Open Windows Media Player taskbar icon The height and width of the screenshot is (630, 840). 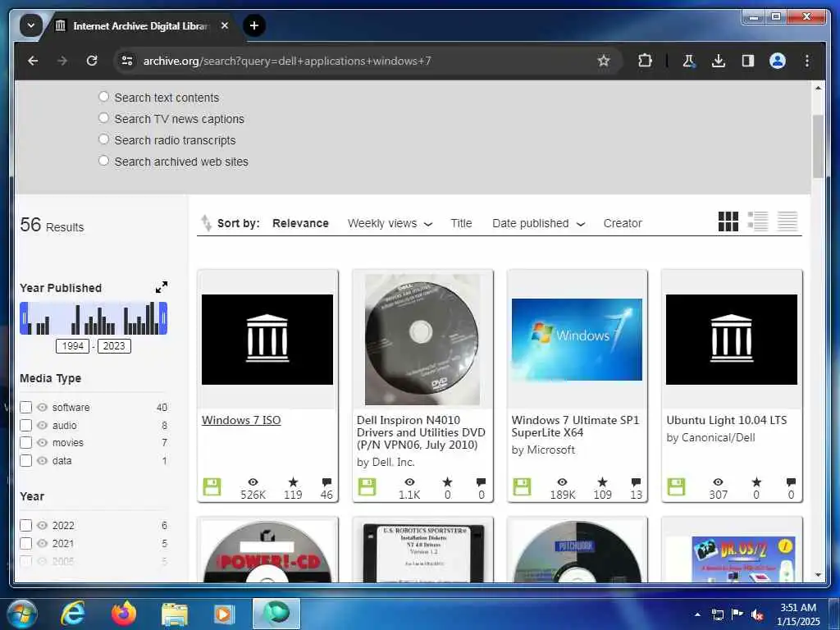point(225,614)
